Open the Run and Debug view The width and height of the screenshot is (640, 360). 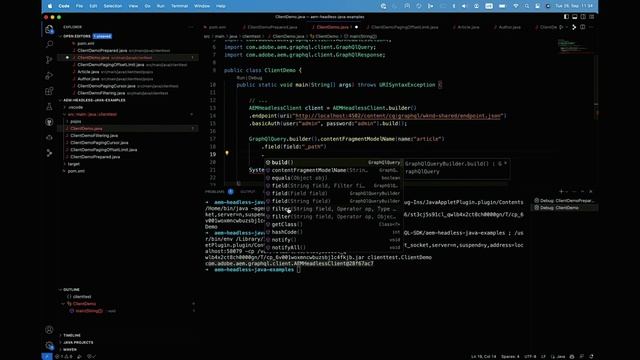49,76
